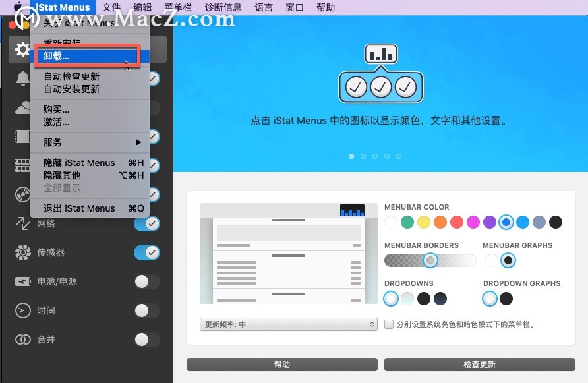Screen dimensions: 588x383
Task: Enable the 时间 switch
Action: [146, 310]
